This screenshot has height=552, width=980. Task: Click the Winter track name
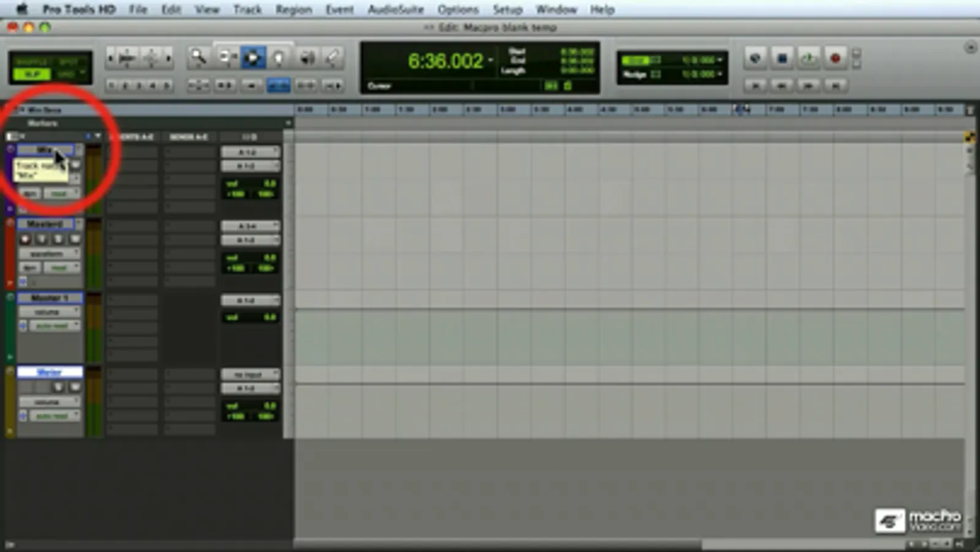pyautogui.click(x=49, y=372)
